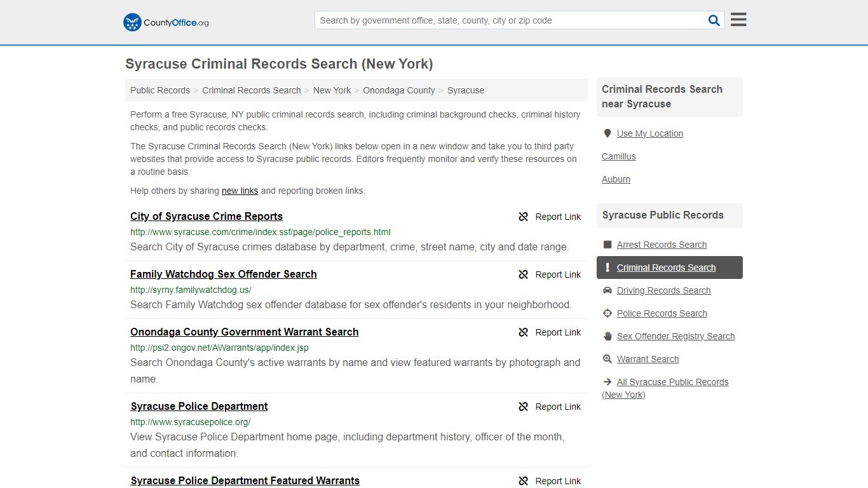Open the hamburger menu
The image size is (868, 488).
[x=738, y=20]
